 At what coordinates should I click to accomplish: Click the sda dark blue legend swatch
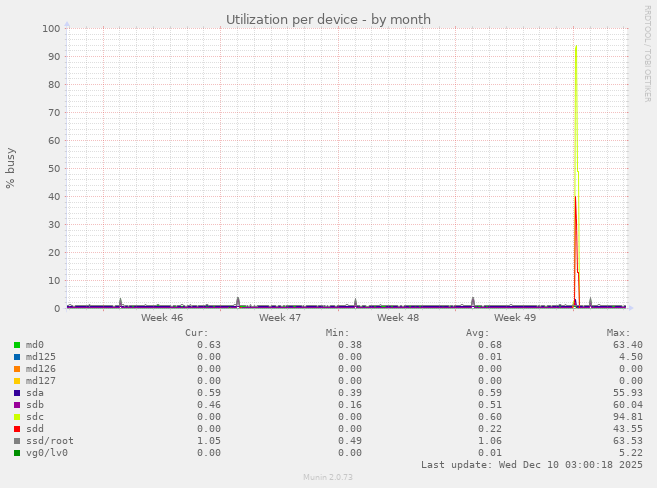(x=17, y=393)
